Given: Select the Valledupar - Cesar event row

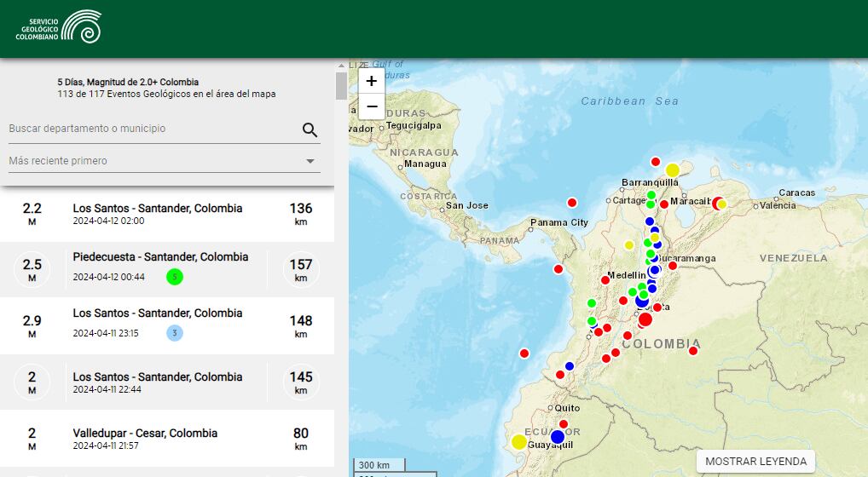Looking at the screenshot, I should tap(167, 439).
